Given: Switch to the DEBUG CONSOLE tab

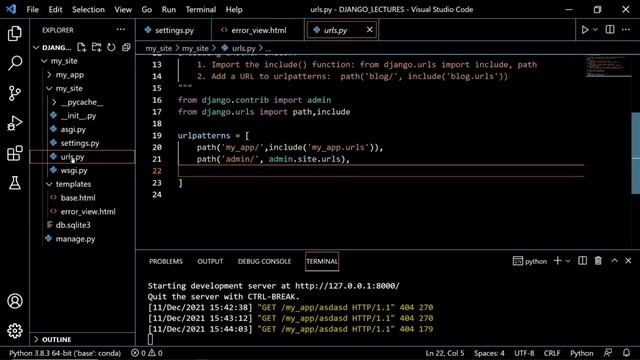Looking at the screenshot, I should 264,261.
